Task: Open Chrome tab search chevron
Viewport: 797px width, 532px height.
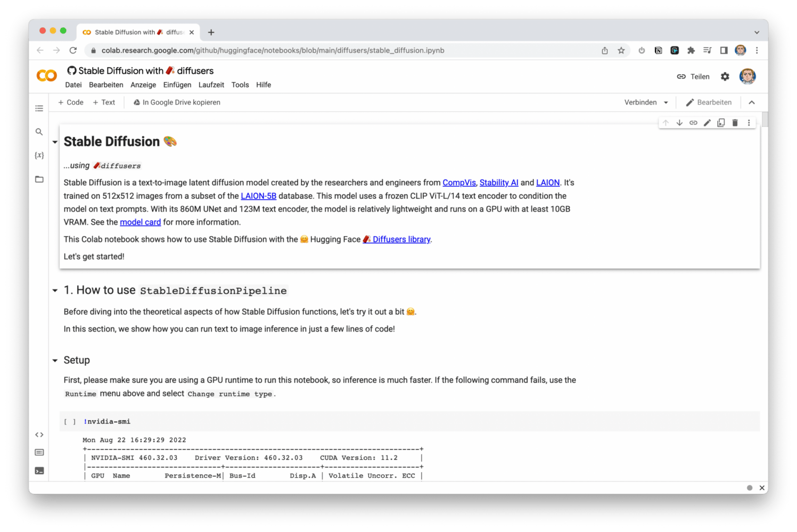Action: point(757,32)
